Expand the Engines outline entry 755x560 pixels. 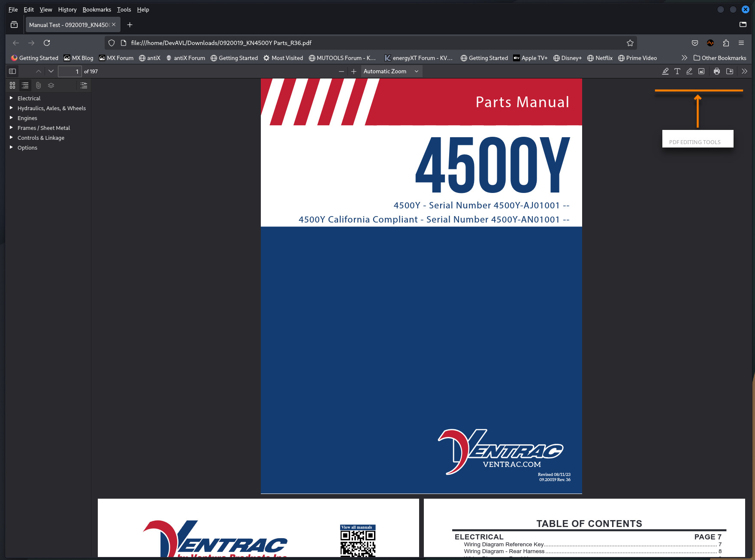tap(11, 118)
